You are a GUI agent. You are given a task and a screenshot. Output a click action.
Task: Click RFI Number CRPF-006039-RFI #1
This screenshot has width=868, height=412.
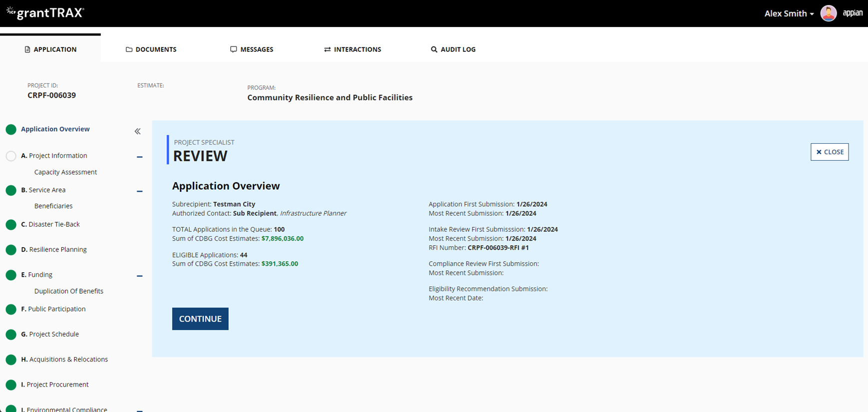click(x=498, y=248)
